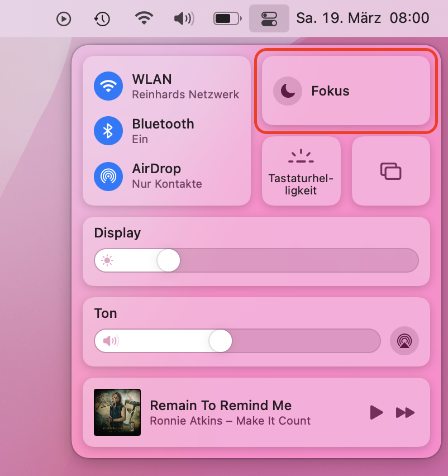Open AirDrop options via Nur Kontakte

pos(167,184)
